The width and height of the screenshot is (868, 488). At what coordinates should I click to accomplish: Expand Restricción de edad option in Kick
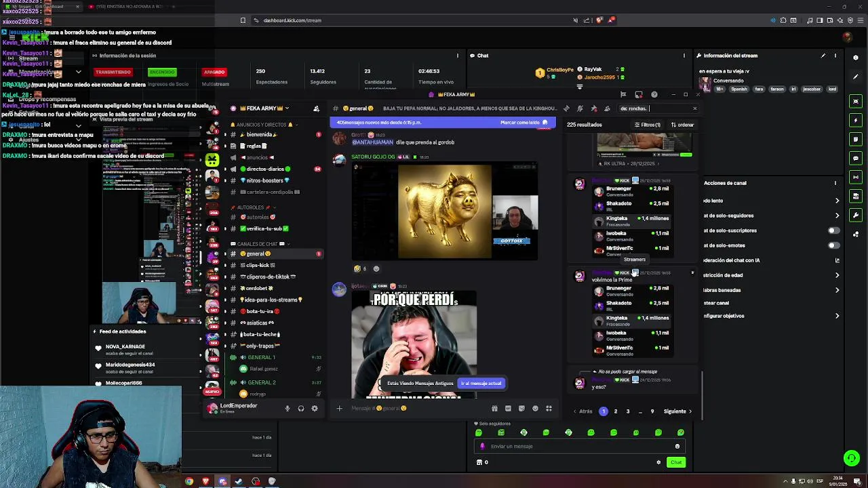tap(837, 275)
